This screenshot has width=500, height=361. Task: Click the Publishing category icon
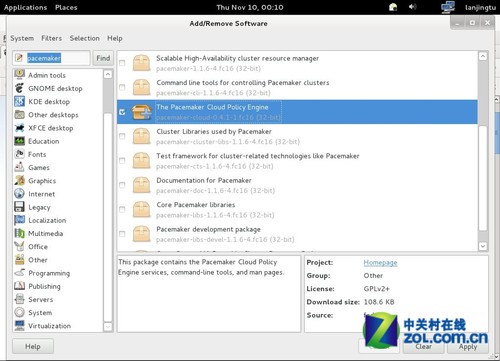pos(20,286)
